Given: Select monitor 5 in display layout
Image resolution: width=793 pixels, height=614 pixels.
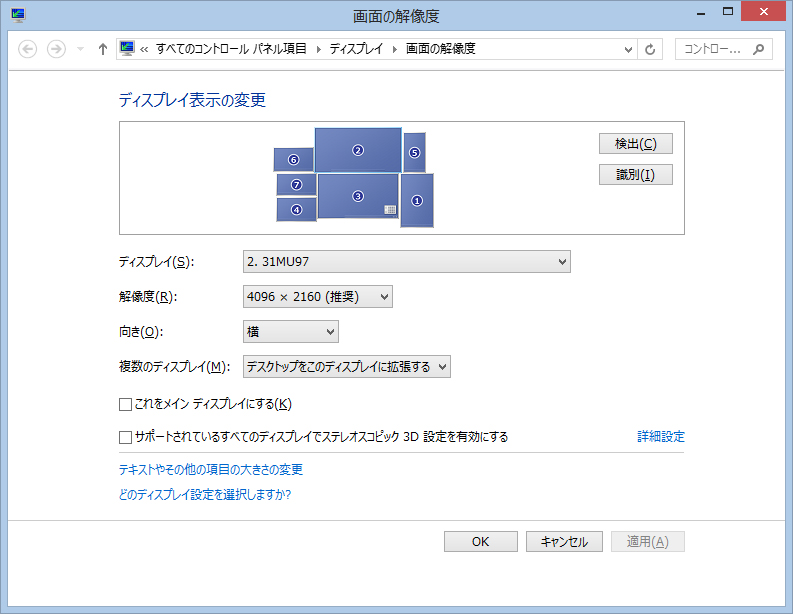Looking at the screenshot, I should [414, 152].
